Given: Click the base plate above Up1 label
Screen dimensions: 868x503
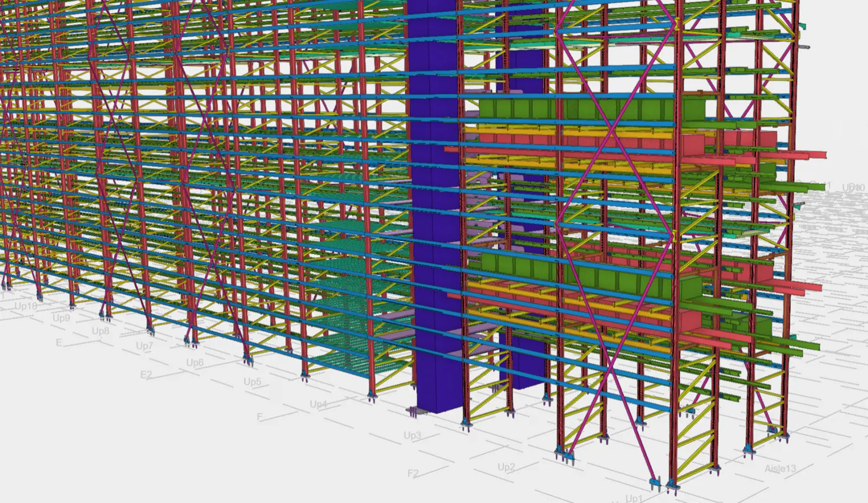Looking at the screenshot, I should 655,482.
